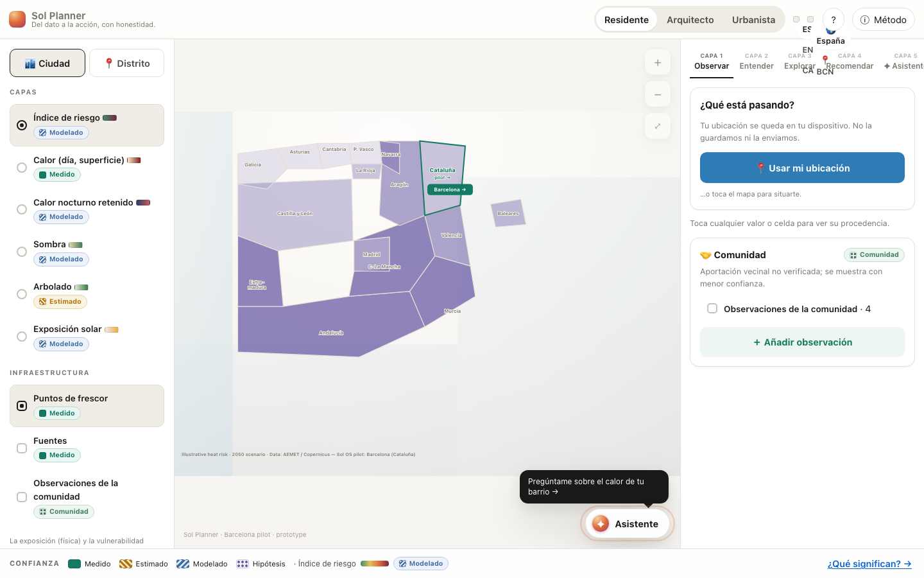This screenshot has width=924, height=578.
Task: Click the Modelado badge at the end of the footer
Action: pyautogui.click(x=421, y=564)
